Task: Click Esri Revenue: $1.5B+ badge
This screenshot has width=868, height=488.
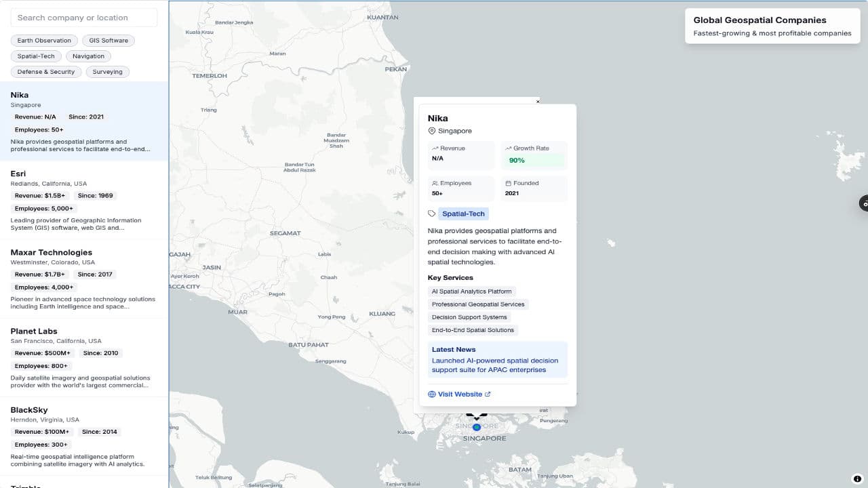Action: [x=40, y=196]
